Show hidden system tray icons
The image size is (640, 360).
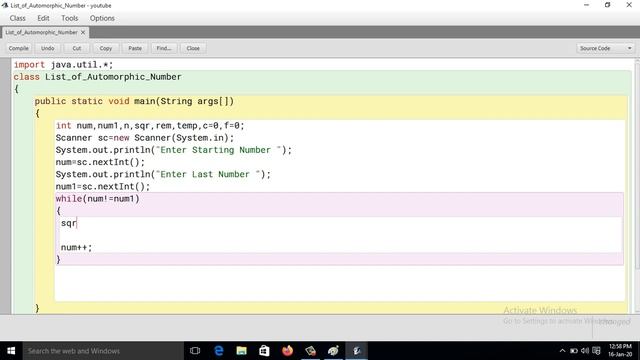[x=562, y=351]
